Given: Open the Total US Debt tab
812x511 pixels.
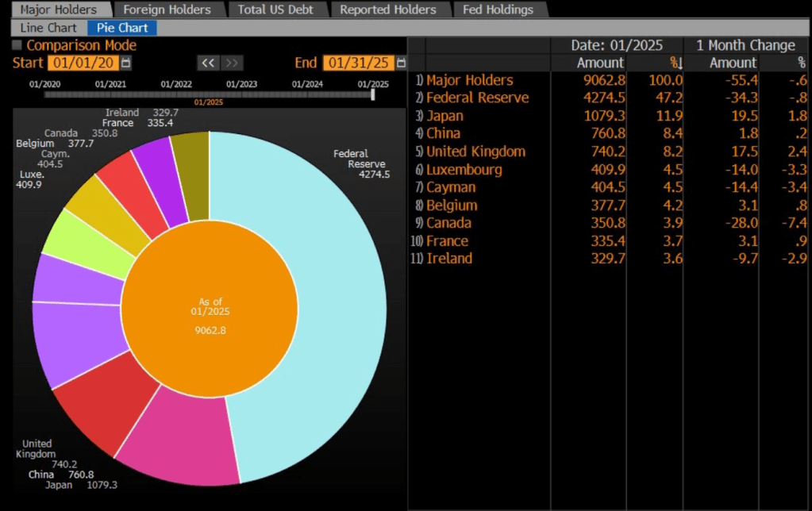Looking at the screenshot, I should (275, 10).
